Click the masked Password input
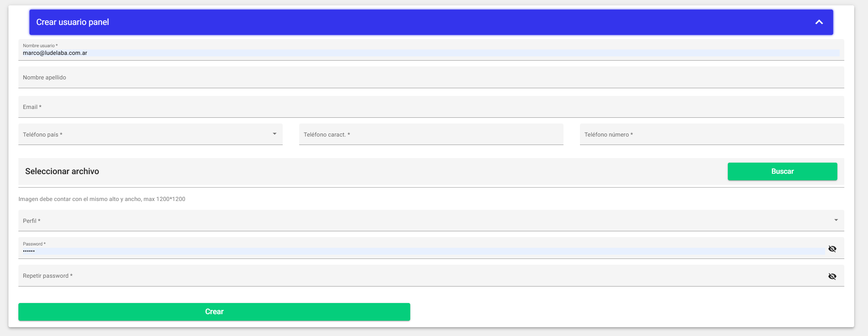The height and width of the screenshot is (336, 868). (424, 251)
